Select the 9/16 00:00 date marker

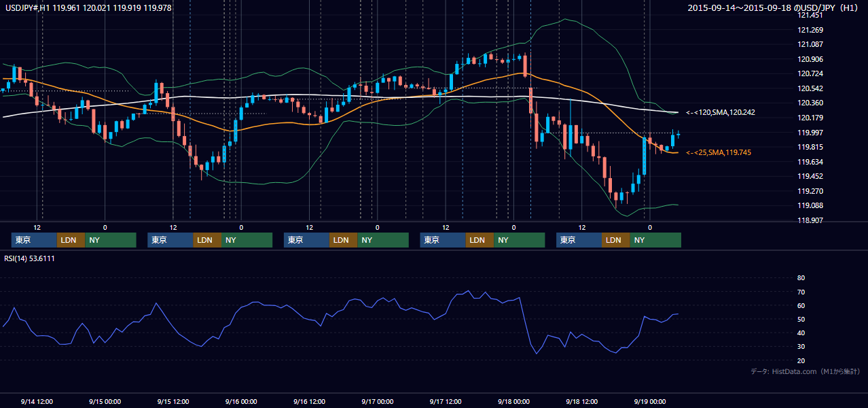(241, 401)
